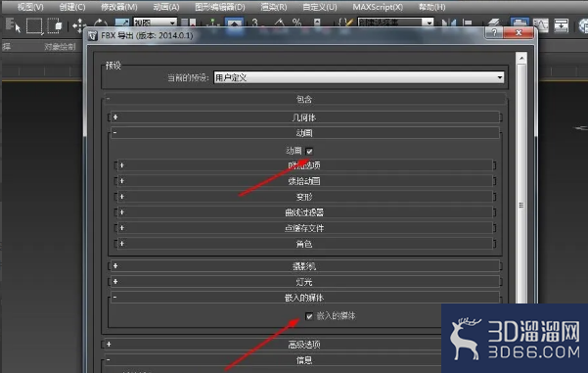
Task: Close the FBX export dialog
Action: [519, 33]
